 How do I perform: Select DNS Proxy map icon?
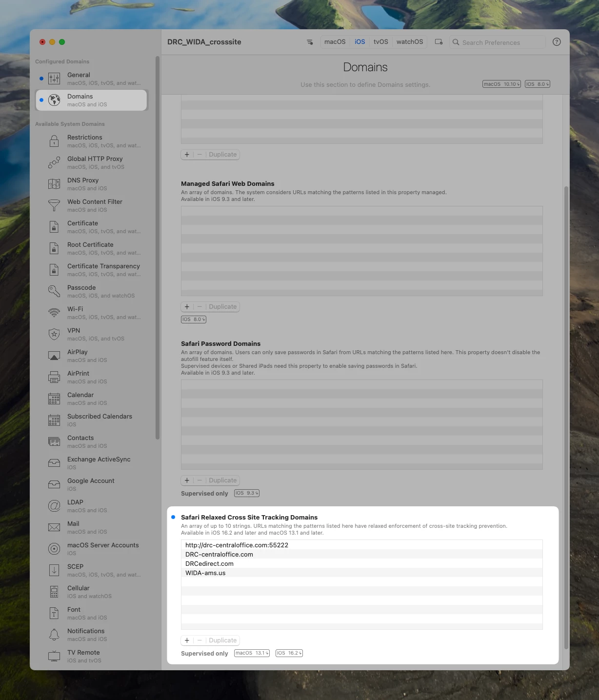click(x=54, y=184)
